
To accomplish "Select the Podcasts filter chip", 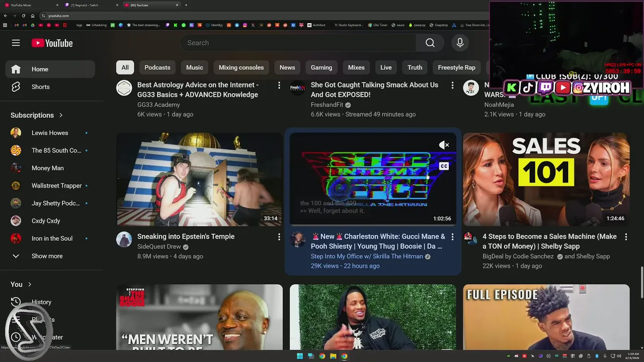I will [x=157, y=67].
